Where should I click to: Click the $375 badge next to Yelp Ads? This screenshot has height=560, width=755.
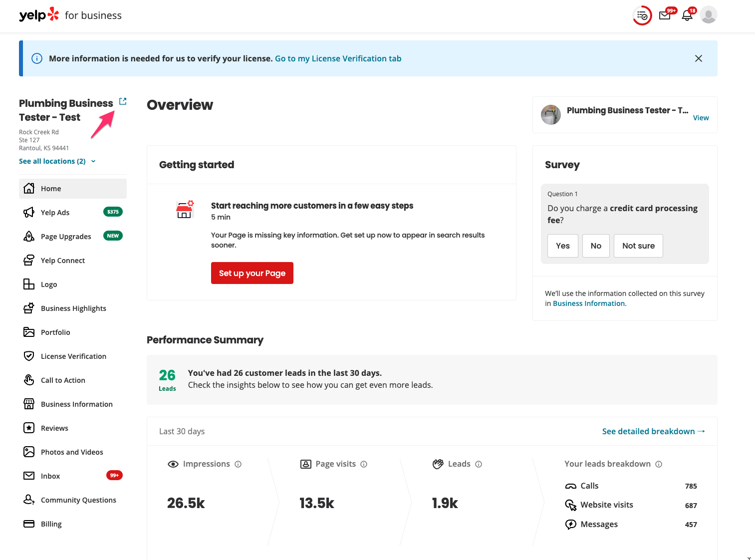tap(113, 212)
